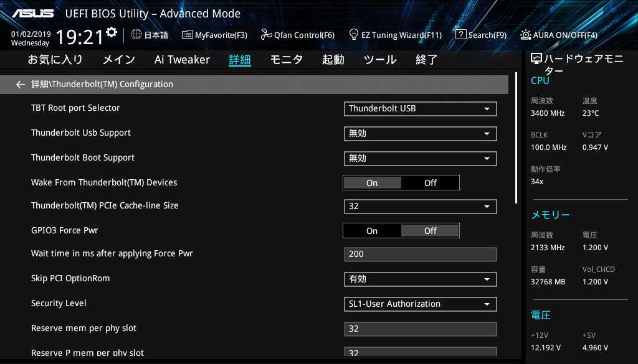Click the 01/02/2019 date text
Image resolution: width=638 pixels, height=364 pixels.
(31, 34)
